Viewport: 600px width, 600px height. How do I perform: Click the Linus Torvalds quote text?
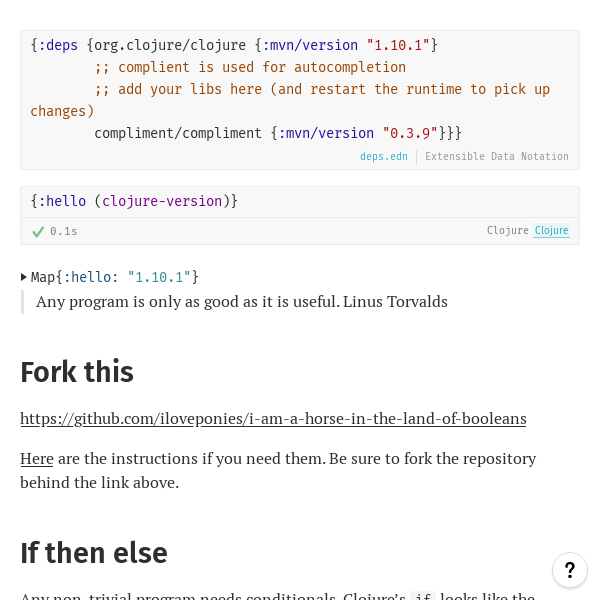point(242,301)
